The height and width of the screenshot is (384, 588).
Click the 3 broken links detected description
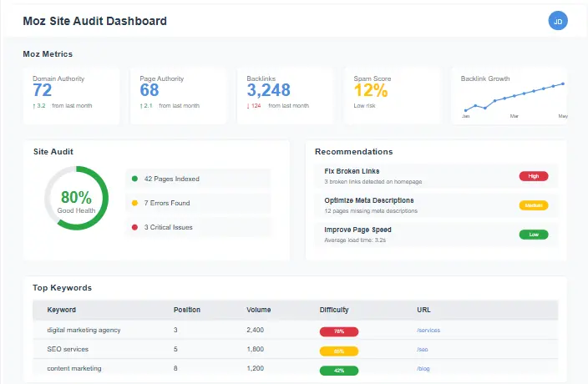point(373,182)
